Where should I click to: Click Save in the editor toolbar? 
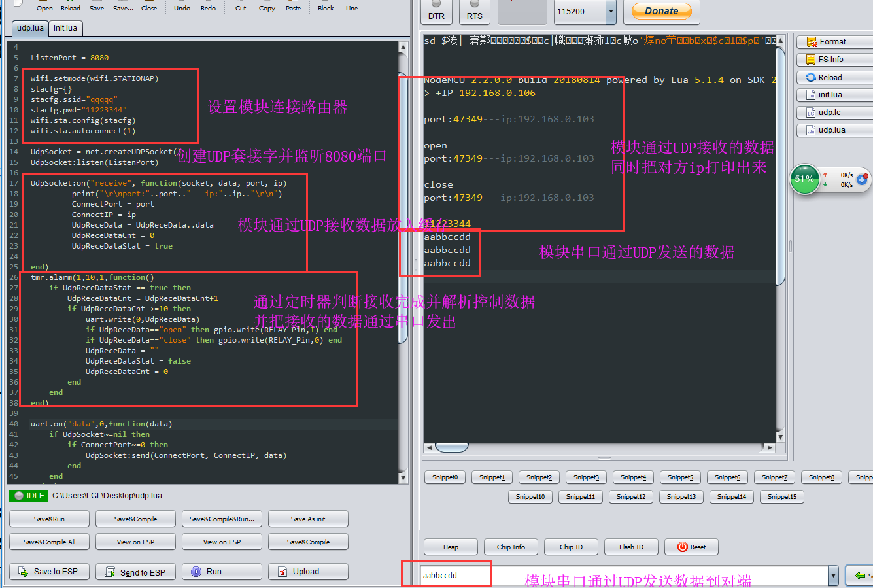[97, 8]
